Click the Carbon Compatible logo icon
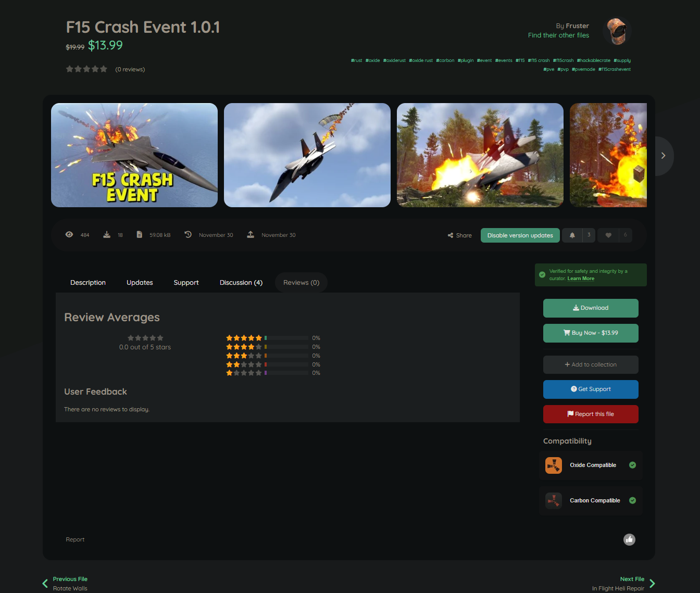700x593 pixels. [x=553, y=500]
